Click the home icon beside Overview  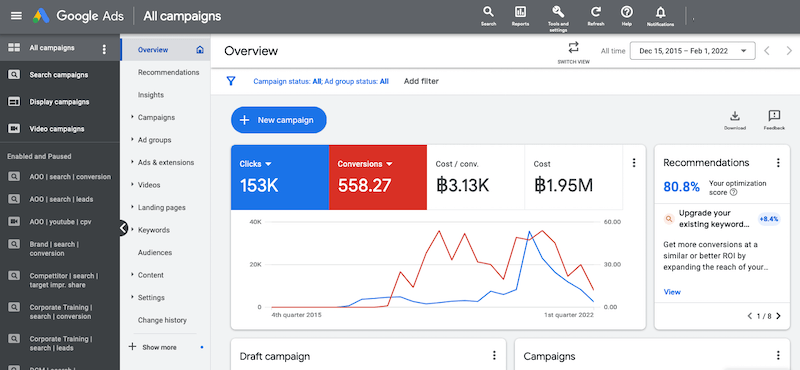(200, 50)
